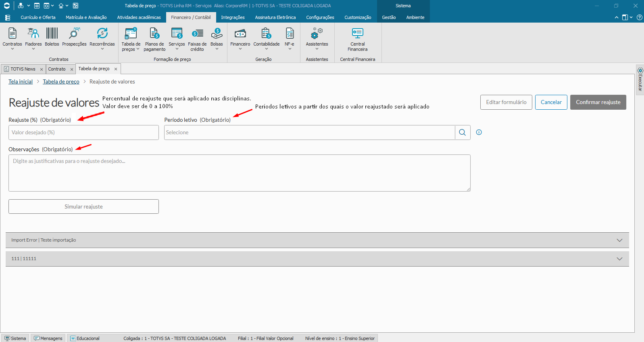
Task: Click the NF-e ribbon icon
Action: 290,33
